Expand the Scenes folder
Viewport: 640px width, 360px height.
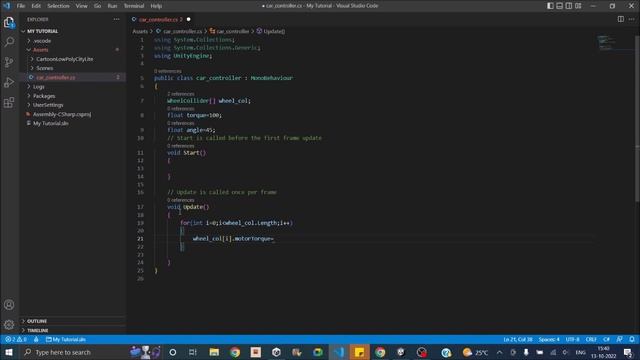[x=44, y=68]
